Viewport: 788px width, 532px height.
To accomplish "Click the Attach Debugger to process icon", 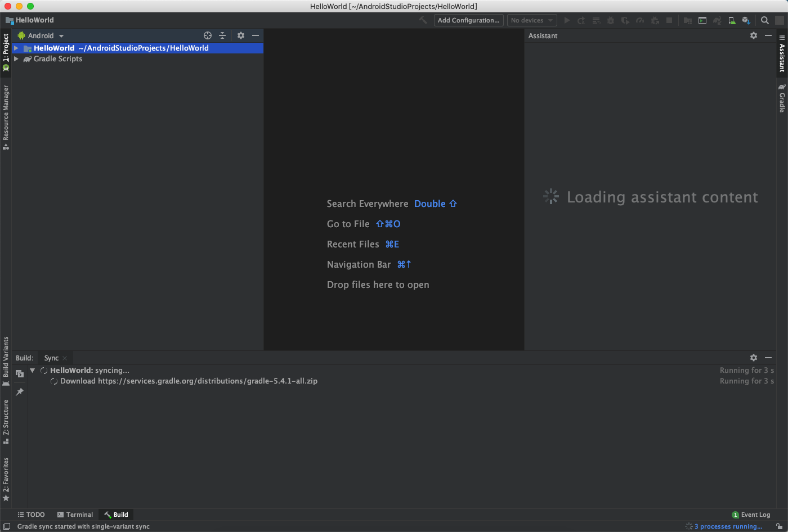I will 655,20.
